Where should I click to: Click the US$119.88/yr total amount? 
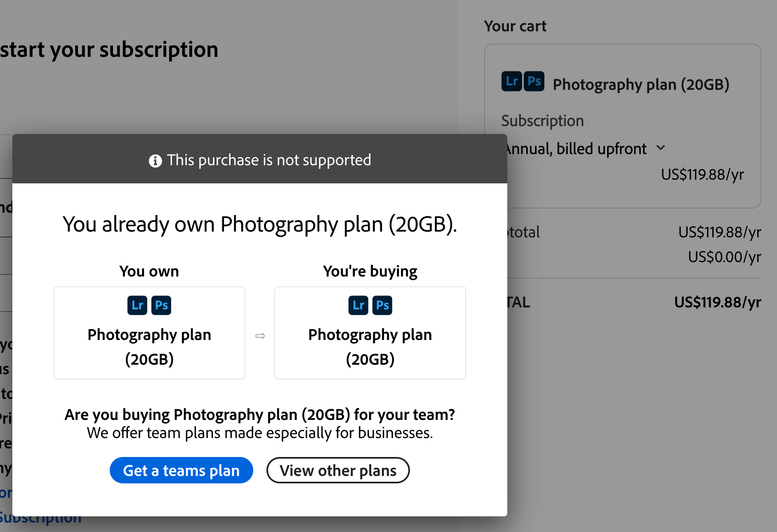click(x=718, y=302)
